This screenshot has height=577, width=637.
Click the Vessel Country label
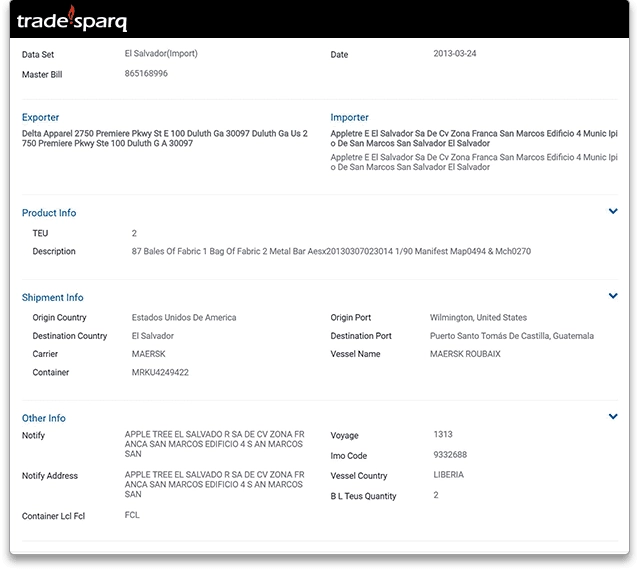point(359,476)
